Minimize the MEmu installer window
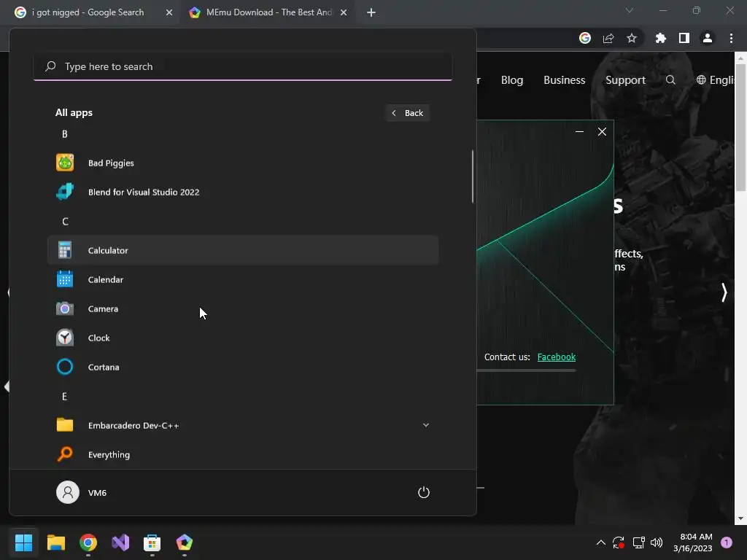747x560 pixels. 579,131
